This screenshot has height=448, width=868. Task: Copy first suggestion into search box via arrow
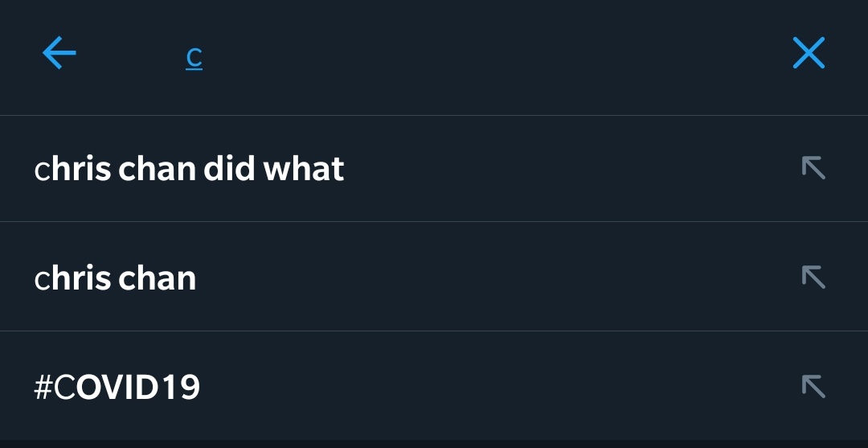point(813,168)
